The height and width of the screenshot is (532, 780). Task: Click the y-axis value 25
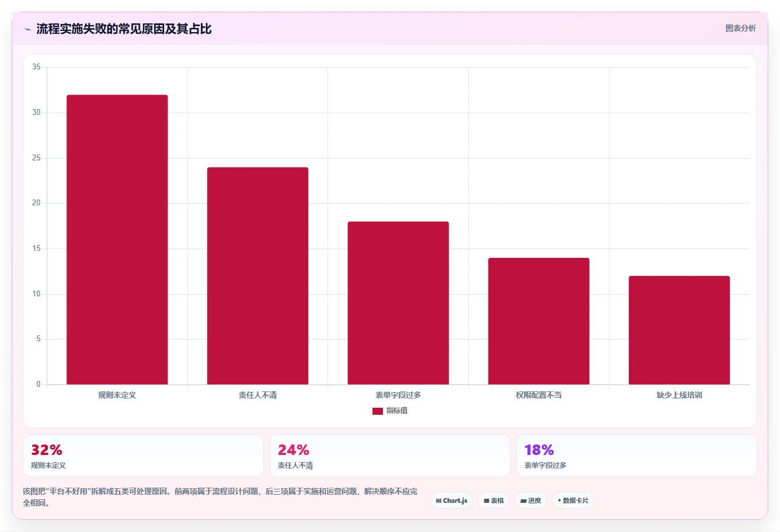point(36,158)
